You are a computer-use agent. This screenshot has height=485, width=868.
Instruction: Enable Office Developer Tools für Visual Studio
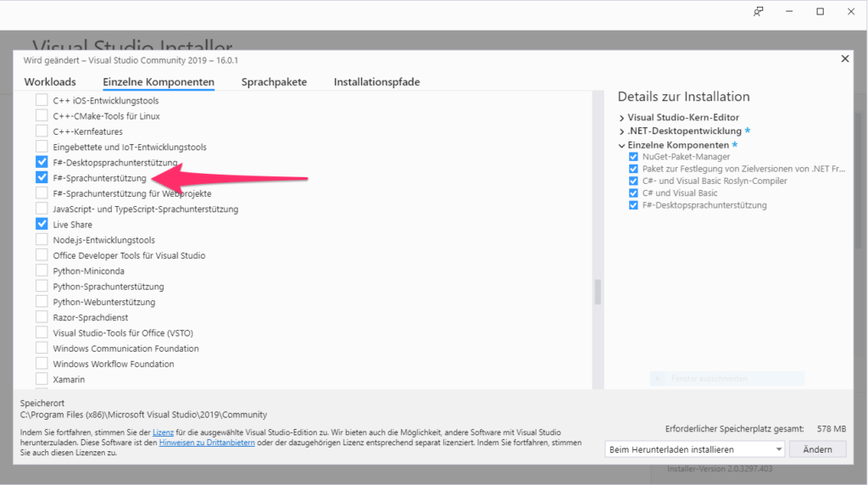[42, 255]
